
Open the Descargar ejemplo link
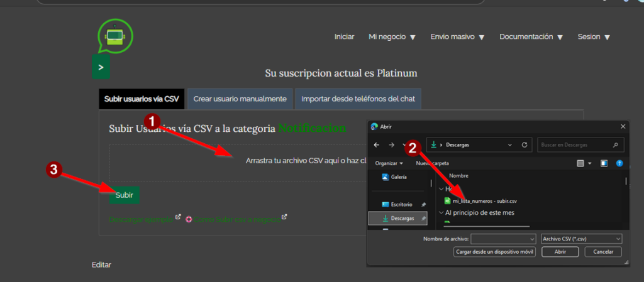pyautogui.click(x=141, y=219)
